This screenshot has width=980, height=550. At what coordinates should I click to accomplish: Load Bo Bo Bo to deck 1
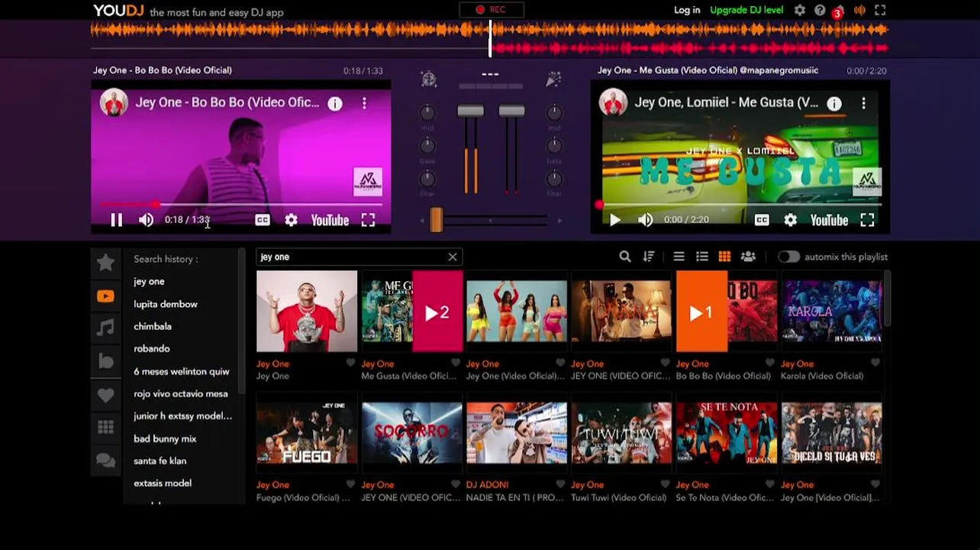coord(701,312)
